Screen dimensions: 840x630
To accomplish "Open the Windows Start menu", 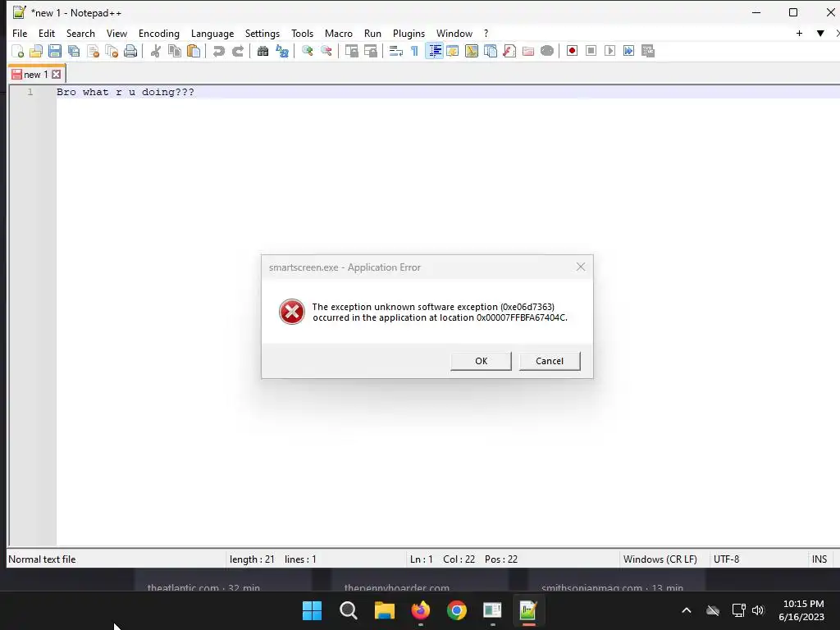I will 313,610.
